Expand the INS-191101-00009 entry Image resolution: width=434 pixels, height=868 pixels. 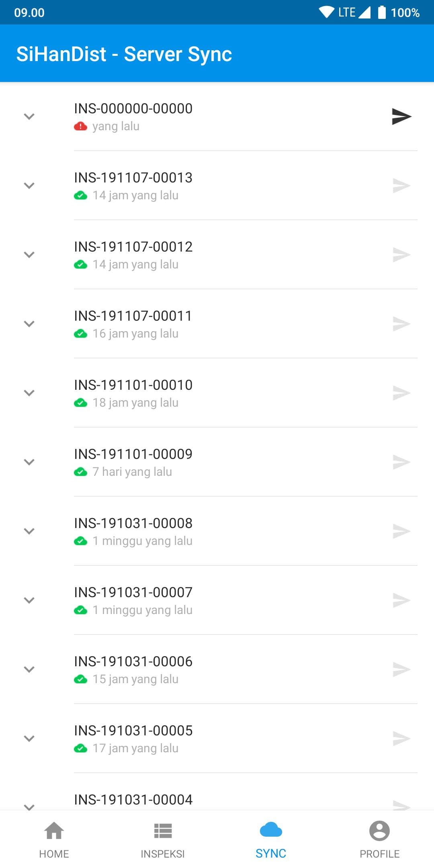[29, 462]
